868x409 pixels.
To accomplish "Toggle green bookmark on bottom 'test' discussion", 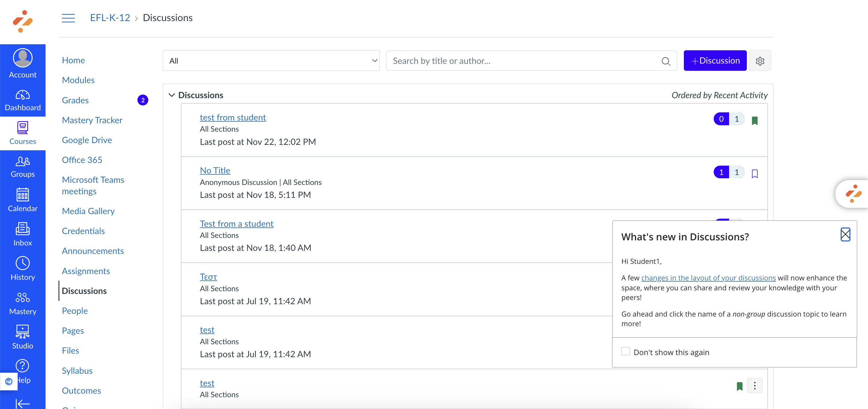I will click(739, 386).
